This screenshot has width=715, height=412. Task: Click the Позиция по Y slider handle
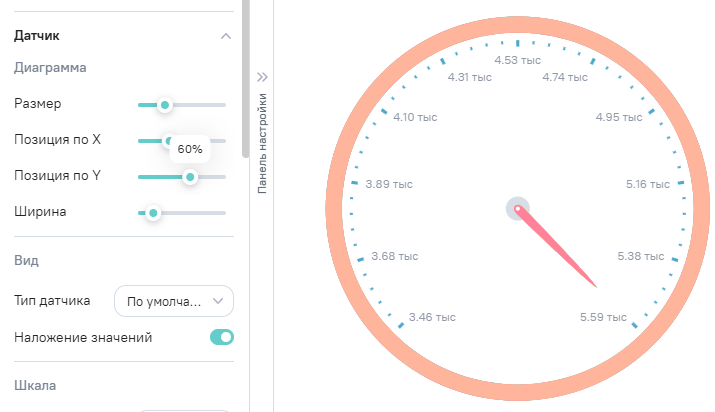tap(189, 177)
